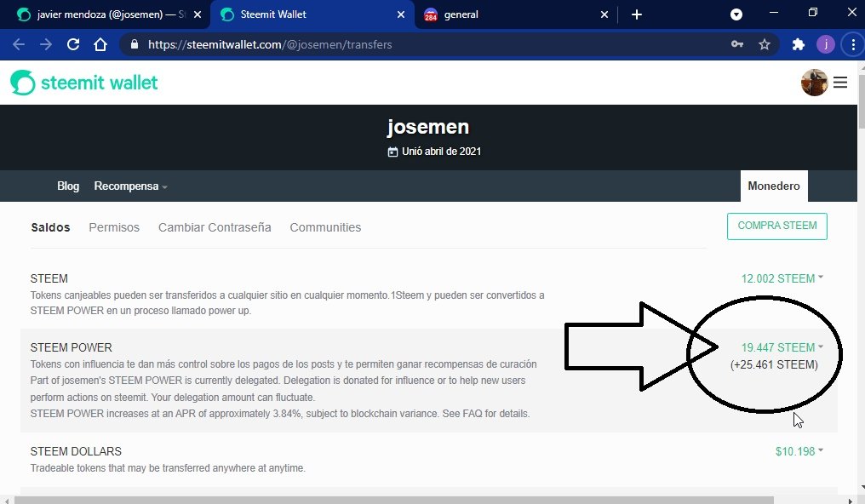This screenshot has height=504, width=865.
Task: Select the Monedero tab
Action: click(774, 186)
